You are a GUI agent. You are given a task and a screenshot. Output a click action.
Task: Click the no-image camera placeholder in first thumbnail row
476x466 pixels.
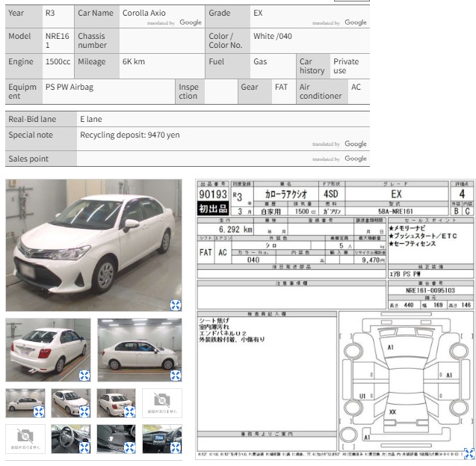[162, 403]
